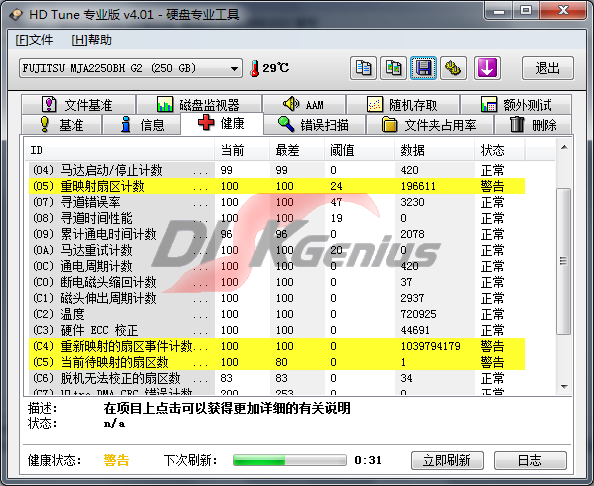The height and width of the screenshot is (486, 594).
Task: Switch to the 基准 tab
Action: coord(61,124)
